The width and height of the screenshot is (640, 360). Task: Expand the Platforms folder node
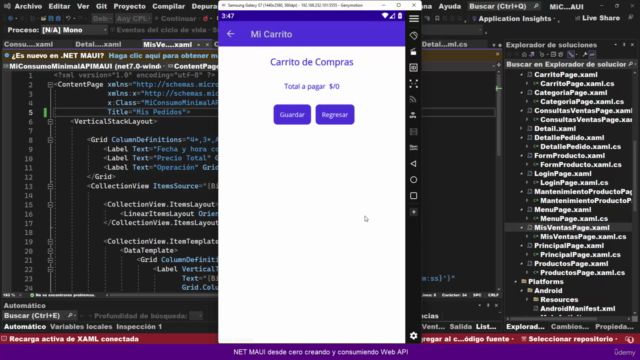pyautogui.click(x=516, y=282)
